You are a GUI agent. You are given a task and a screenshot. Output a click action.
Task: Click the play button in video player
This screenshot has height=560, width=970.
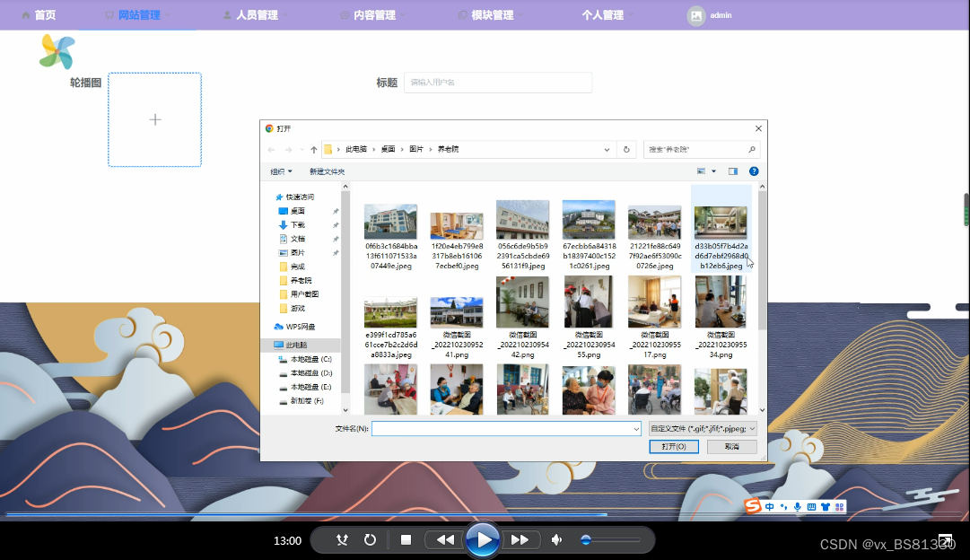tap(483, 540)
